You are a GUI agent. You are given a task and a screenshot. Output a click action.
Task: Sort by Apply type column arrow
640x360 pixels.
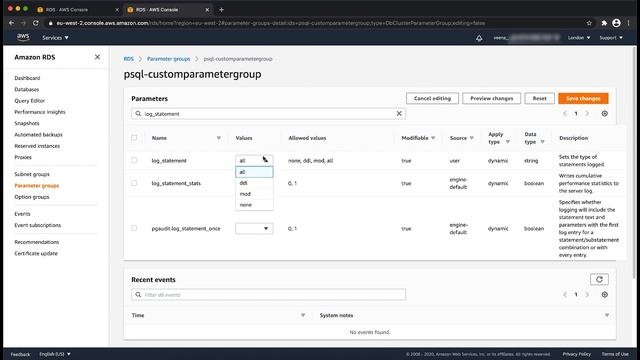(x=508, y=142)
